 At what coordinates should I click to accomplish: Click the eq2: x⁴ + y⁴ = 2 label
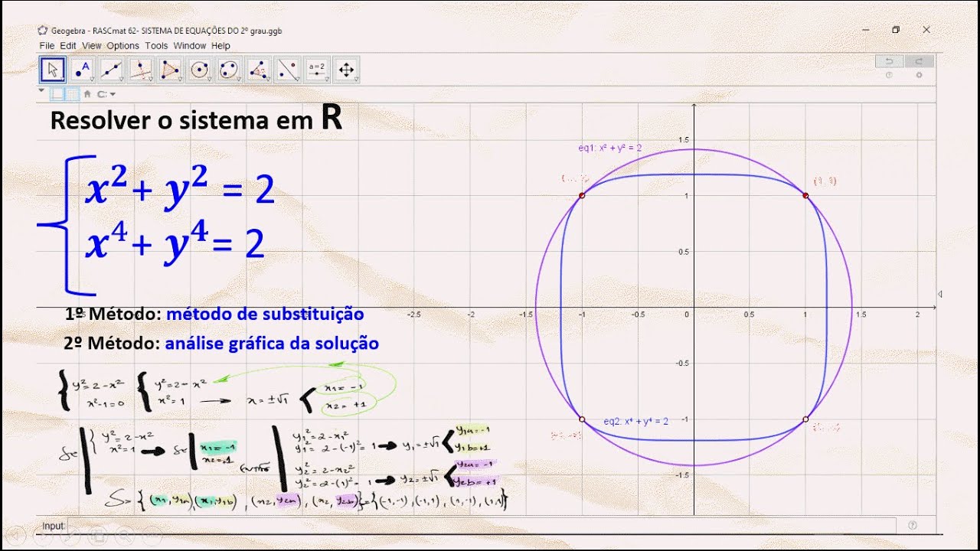point(636,421)
